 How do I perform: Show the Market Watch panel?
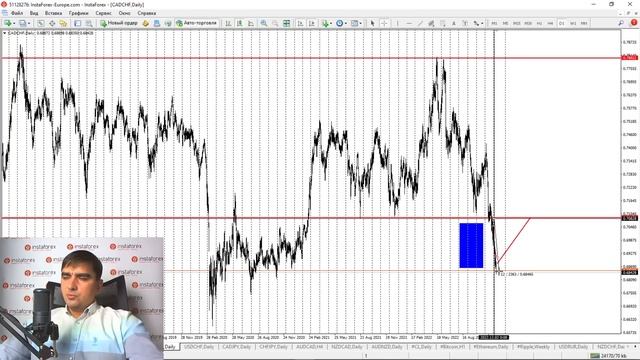tap(41, 23)
